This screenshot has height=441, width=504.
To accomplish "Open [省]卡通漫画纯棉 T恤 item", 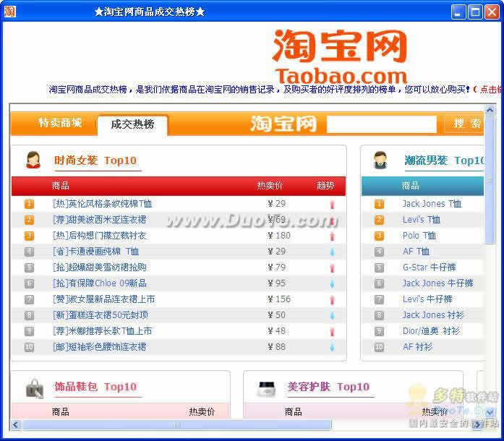I will pyautogui.click(x=95, y=252).
